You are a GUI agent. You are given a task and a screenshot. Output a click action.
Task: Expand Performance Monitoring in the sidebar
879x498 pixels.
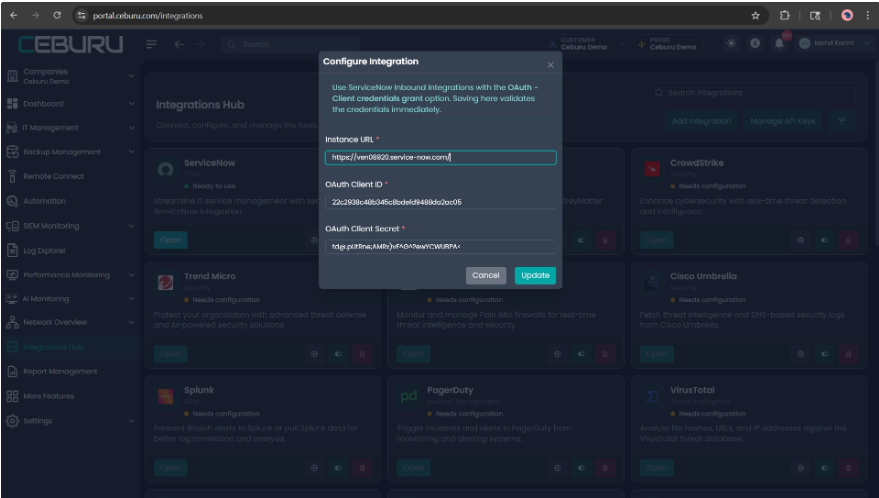pyautogui.click(x=71, y=275)
